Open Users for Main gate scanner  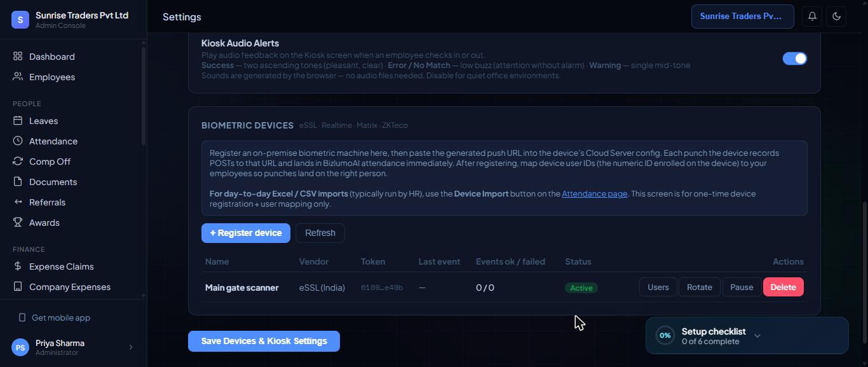click(658, 287)
